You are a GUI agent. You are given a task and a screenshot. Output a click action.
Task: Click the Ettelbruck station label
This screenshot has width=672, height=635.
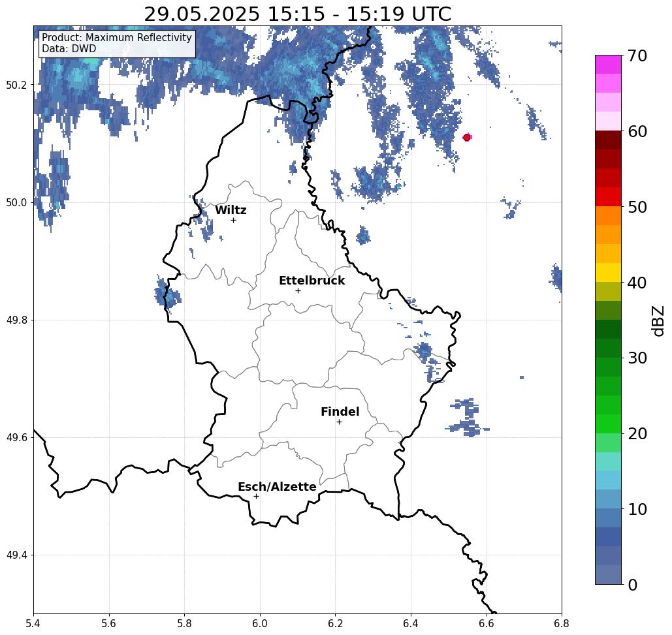click(x=312, y=281)
